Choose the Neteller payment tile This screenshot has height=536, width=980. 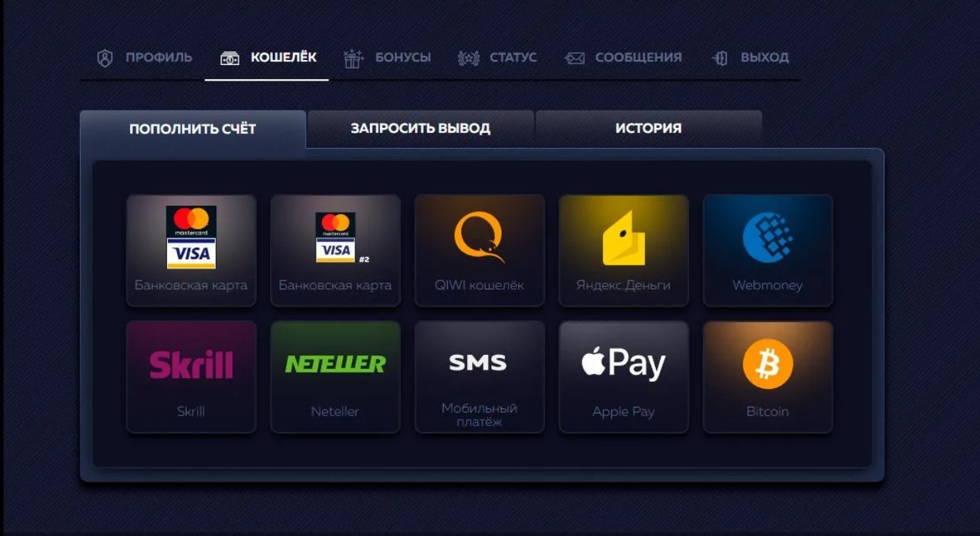tap(335, 377)
